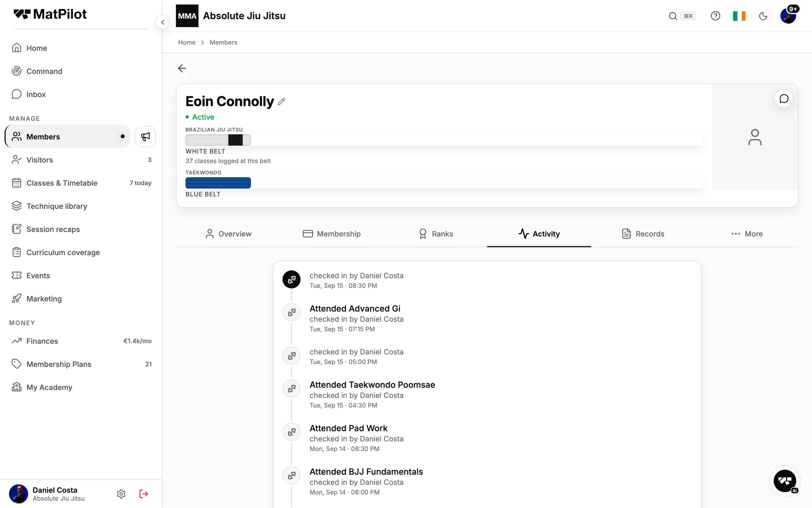Open Membership Plans

80,364
